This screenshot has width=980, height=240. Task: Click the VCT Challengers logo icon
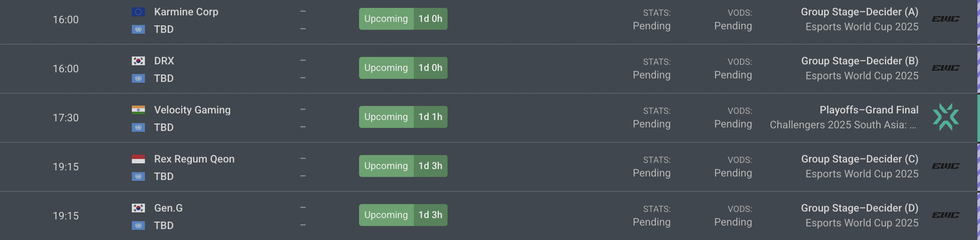946,117
